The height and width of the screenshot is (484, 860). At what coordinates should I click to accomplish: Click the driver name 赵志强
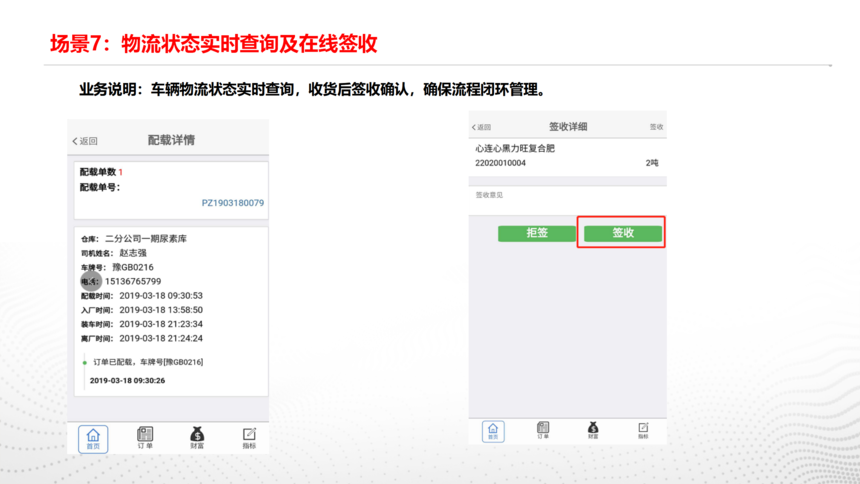pos(133,253)
